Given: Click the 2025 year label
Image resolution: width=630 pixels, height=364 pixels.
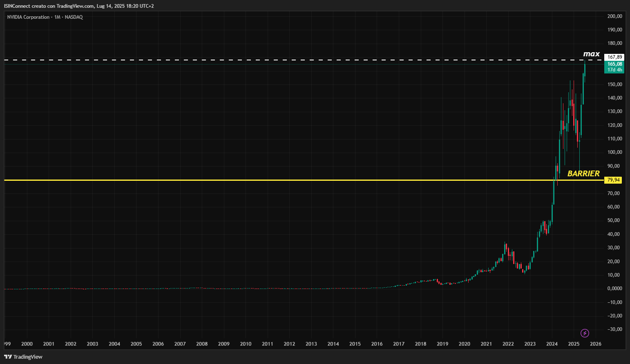Looking at the screenshot, I should pos(574,344).
